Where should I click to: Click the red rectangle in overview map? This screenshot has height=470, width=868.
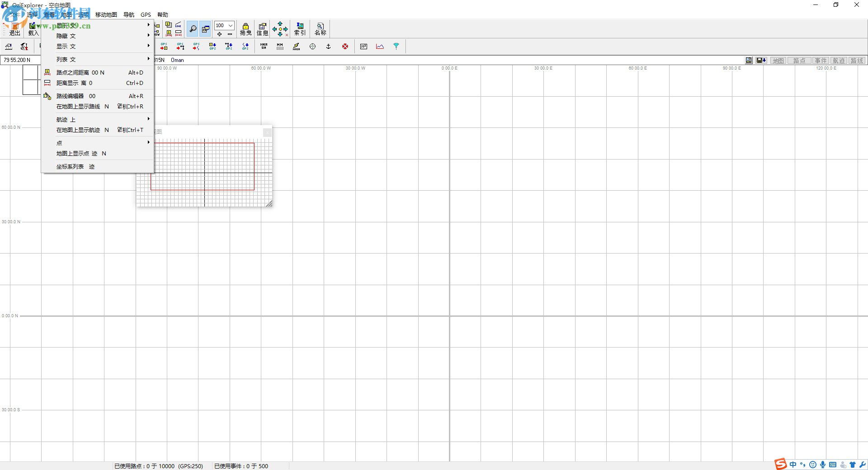click(x=203, y=166)
